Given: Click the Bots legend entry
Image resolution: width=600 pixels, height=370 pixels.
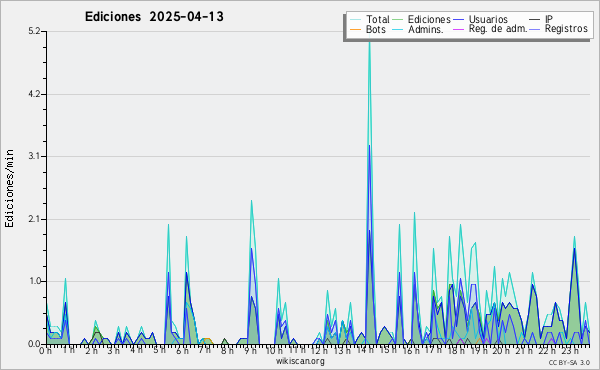Looking at the screenshot, I should coord(376,29).
